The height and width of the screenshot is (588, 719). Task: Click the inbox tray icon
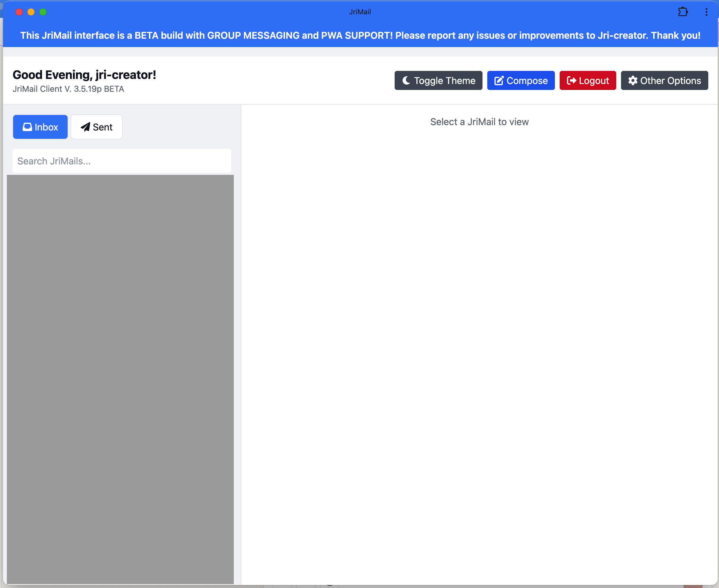[27, 127]
